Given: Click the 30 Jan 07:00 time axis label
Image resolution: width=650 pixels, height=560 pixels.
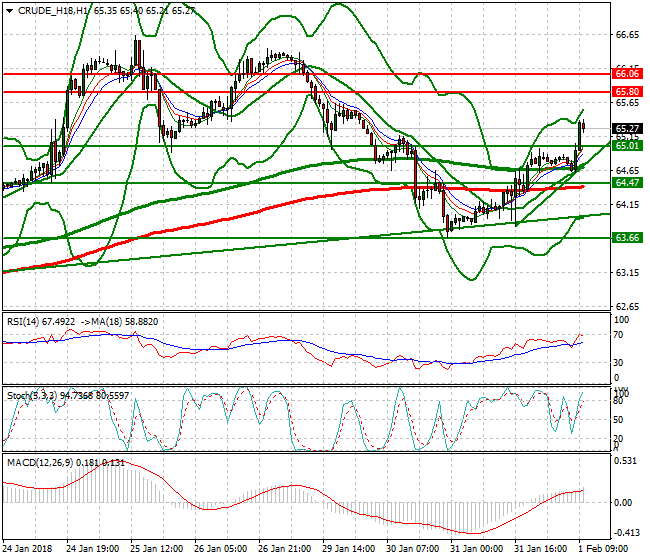Looking at the screenshot, I should click(x=412, y=549).
